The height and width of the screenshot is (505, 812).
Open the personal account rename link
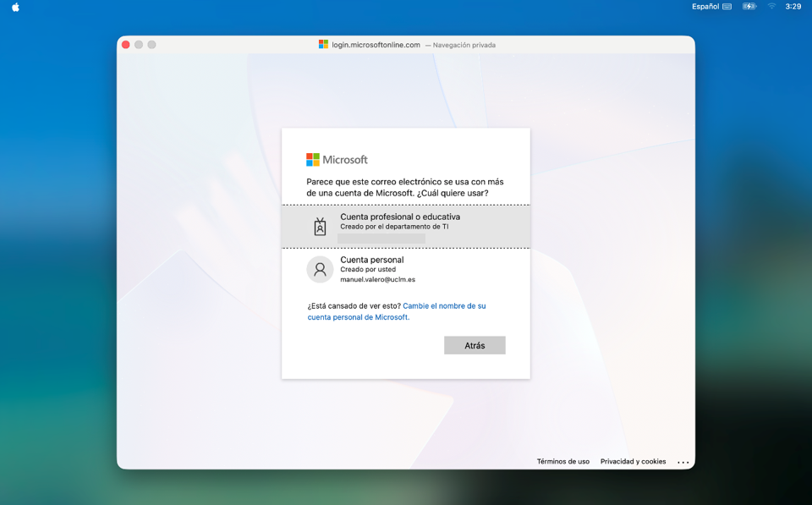(x=443, y=306)
